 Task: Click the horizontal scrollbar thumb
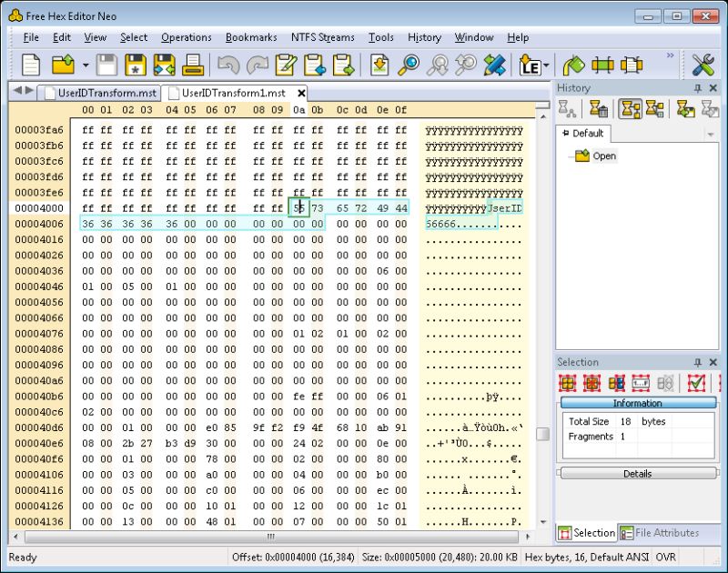[x=271, y=537]
